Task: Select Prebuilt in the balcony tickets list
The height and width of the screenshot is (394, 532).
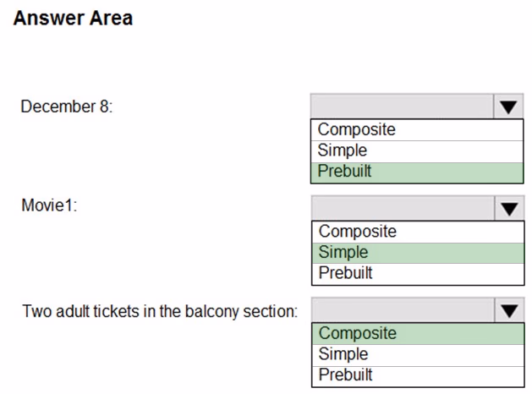Action: 418,376
